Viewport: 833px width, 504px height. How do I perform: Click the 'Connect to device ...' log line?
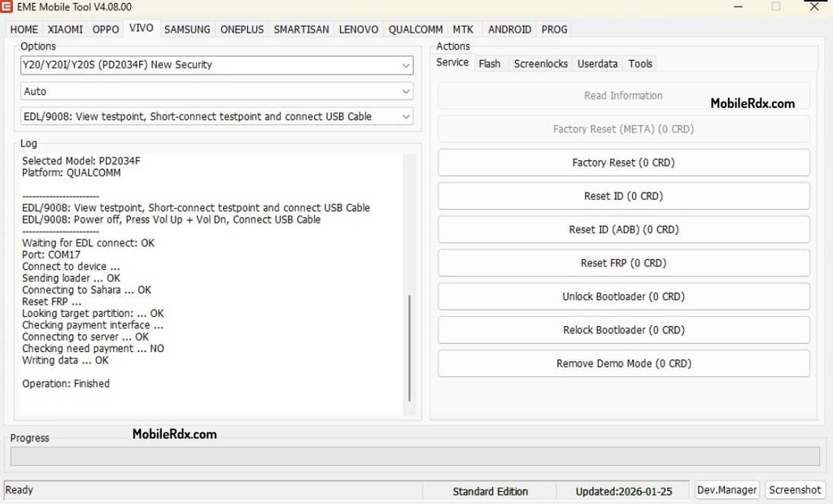pos(71,267)
